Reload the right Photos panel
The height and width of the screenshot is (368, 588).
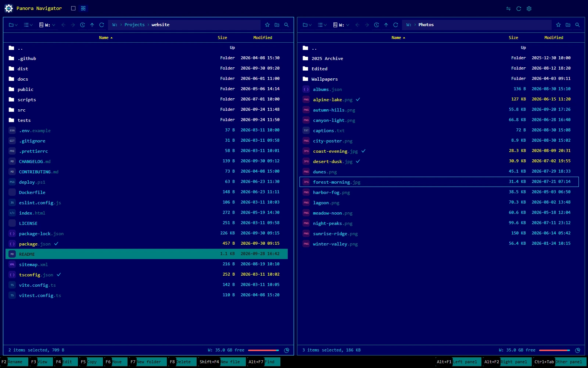[x=395, y=25]
